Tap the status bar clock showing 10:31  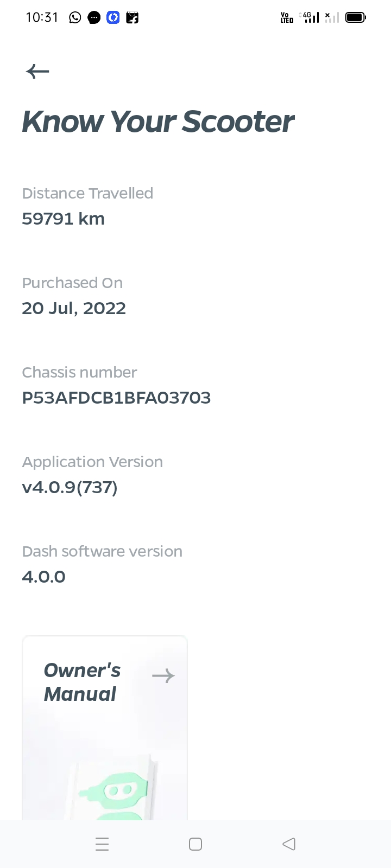coord(42,17)
